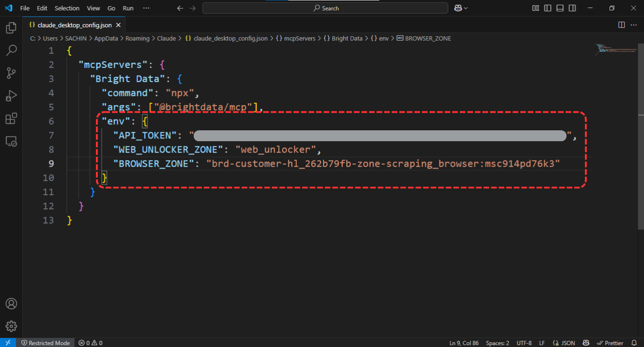The image size is (644, 347).
Task: Click the "mcpServers" key on line 2
Action: click(113, 65)
